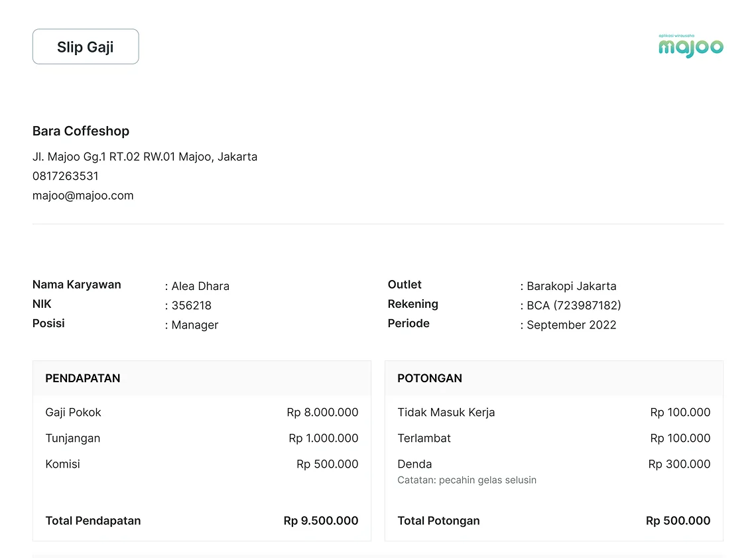Click the majoo logo
This screenshot has height=558, width=756.
coord(690,46)
